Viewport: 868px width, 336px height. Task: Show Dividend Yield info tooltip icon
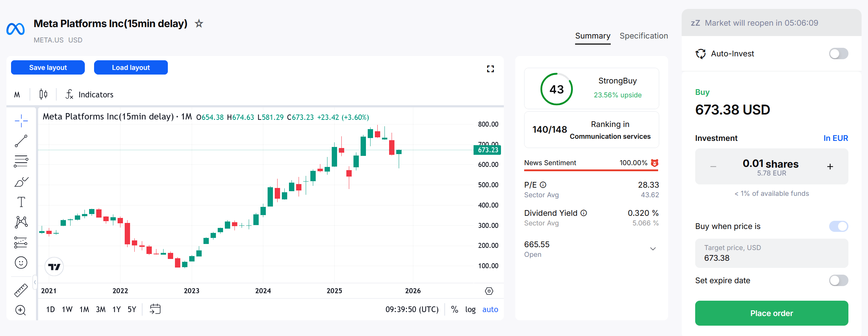584,213
